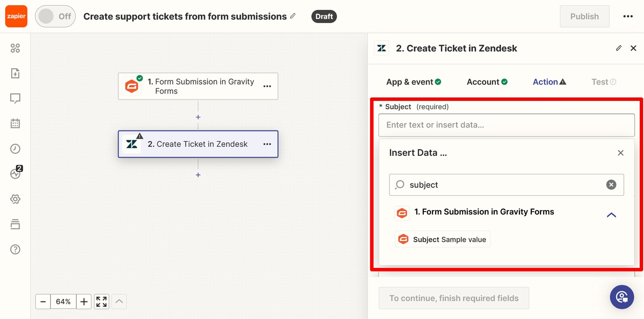Open the Zapier home logo
Image resolution: width=644 pixels, height=319 pixels.
tap(16, 16)
